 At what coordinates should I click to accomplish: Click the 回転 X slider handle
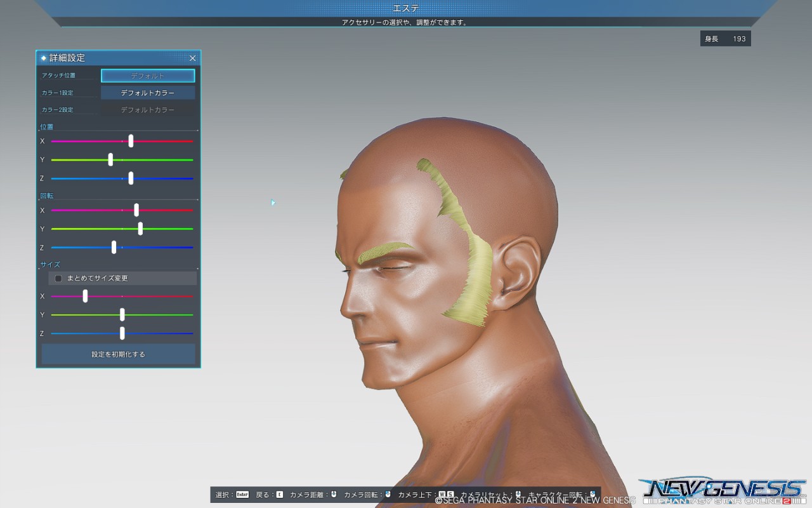click(x=136, y=210)
